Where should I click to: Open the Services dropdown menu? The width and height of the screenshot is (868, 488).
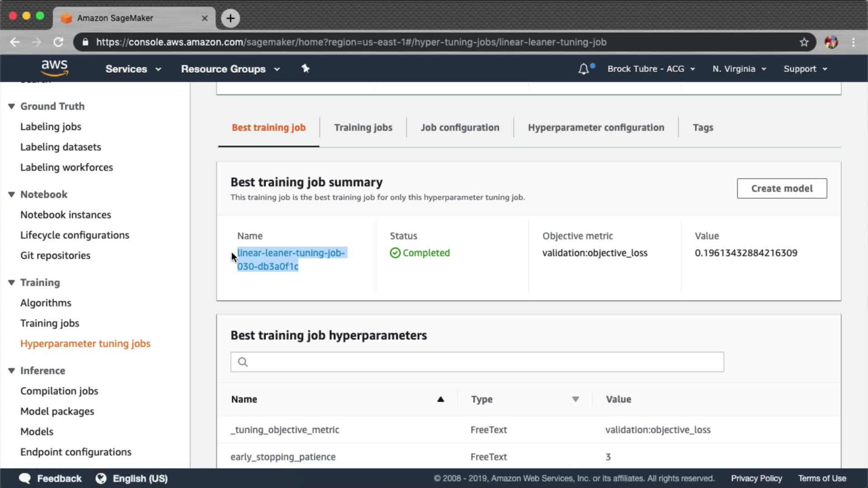(x=133, y=69)
